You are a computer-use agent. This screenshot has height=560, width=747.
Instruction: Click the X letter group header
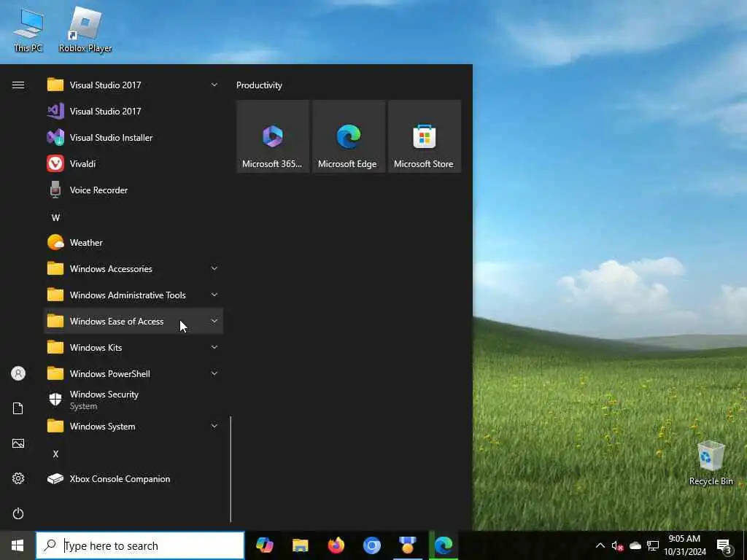(55, 454)
